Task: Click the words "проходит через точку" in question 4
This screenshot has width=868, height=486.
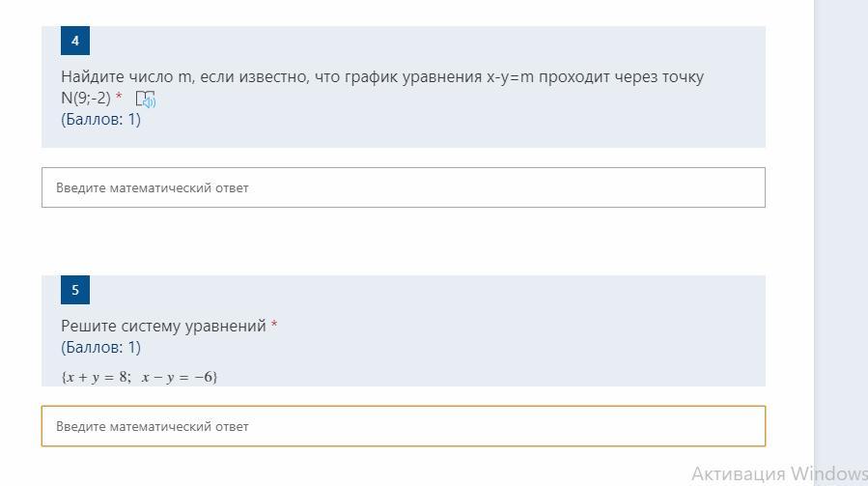Action: point(621,77)
